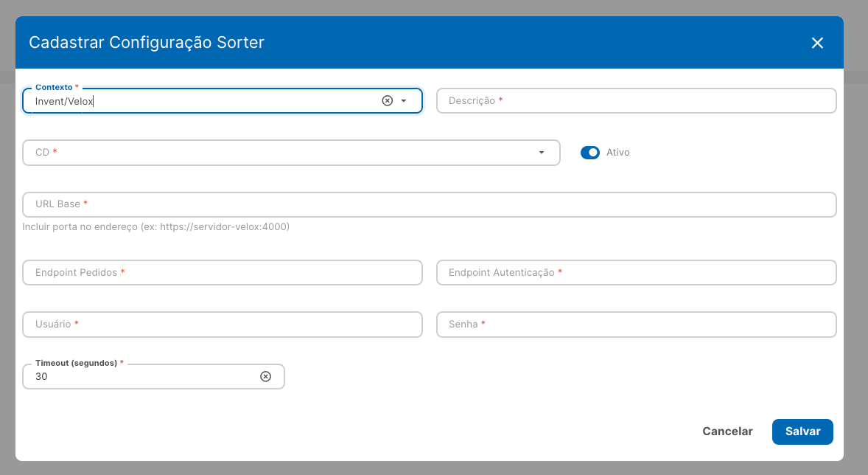Toggle the Ativo switch
This screenshot has width=868, height=475.
pyautogui.click(x=590, y=153)
